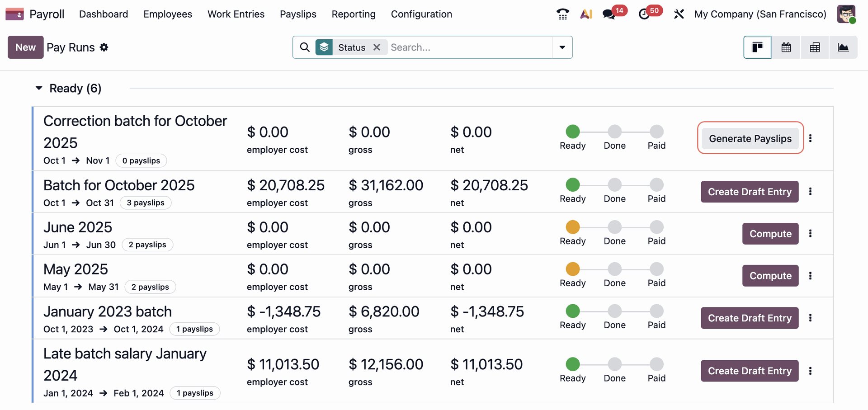Remove the Status group filter
The image size is (868, 410).
coord(377,47)
